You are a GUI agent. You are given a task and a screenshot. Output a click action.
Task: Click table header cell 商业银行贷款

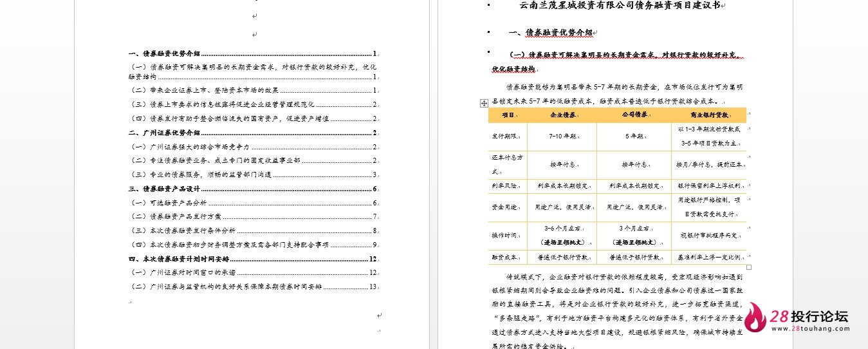tap(709, 115)
